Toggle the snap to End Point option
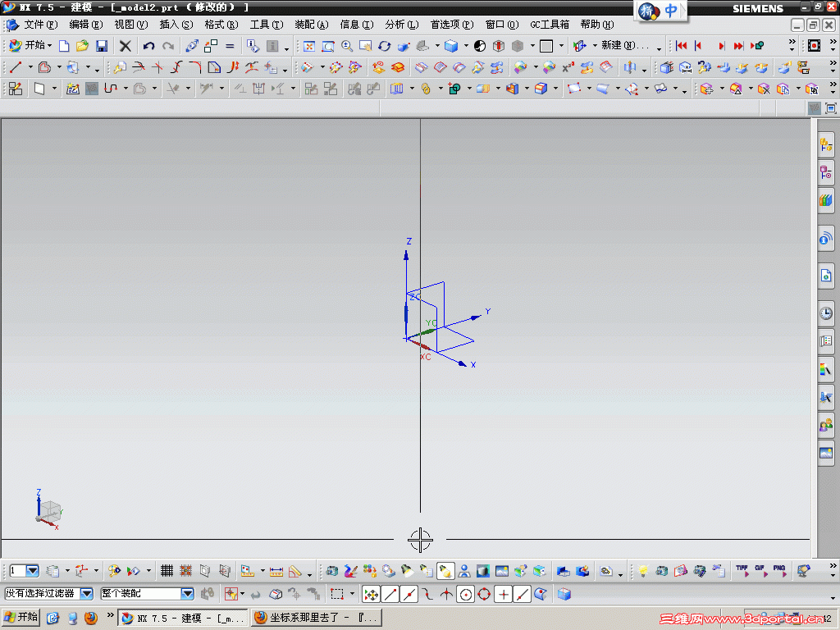This screenshot has height=630, width=840. click(390, 594)
